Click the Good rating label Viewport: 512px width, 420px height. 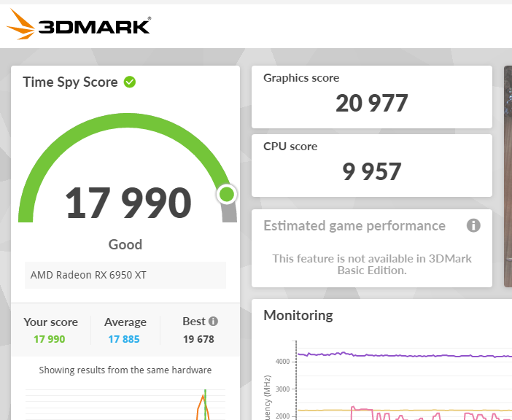pyautogui.click(x=125, y=244)
